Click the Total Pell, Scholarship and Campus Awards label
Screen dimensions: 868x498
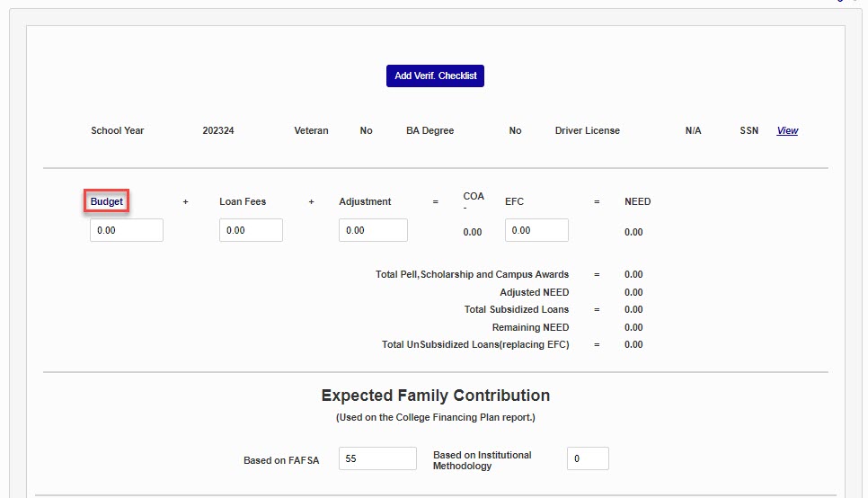(x=472, y=275)
